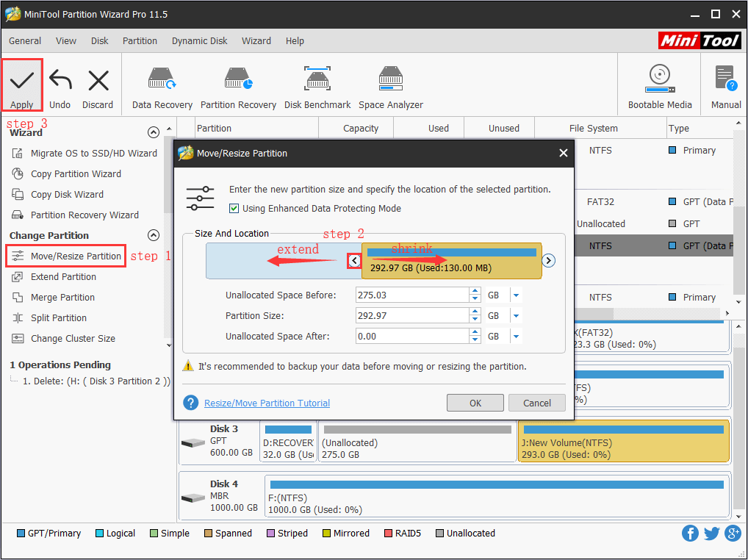Image resolution: width=748 pixels, height=560 pixels.
Task: Click the Apply checkmark icon
Action: 21,81
